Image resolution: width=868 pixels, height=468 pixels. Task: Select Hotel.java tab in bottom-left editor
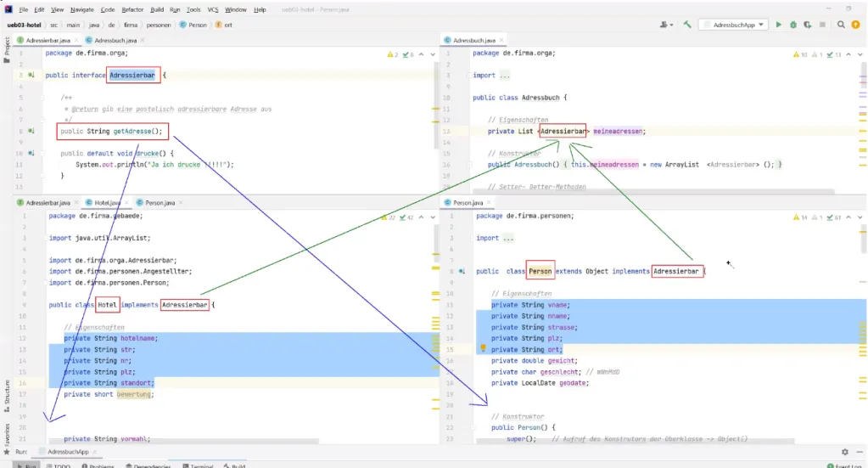tap(106, 203)
